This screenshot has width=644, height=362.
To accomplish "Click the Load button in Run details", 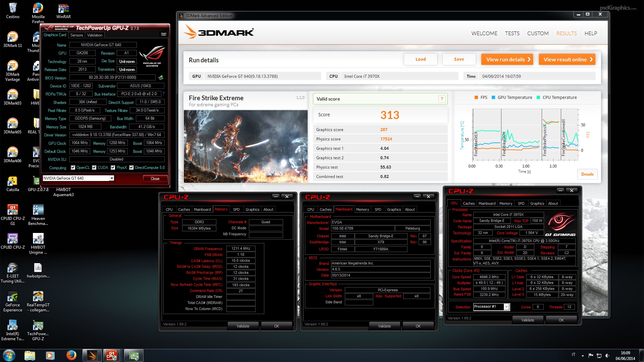I will pyautogui.click(x=421, y=59).
